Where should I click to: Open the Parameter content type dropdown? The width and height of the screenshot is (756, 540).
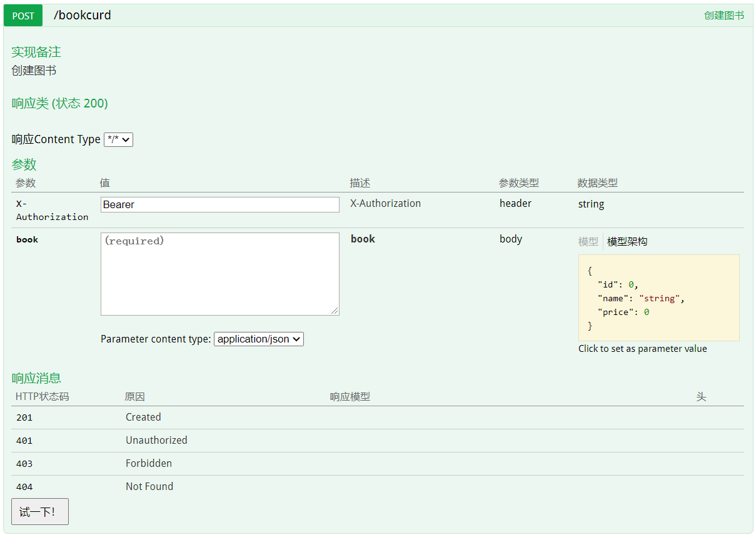pos(259,339)
